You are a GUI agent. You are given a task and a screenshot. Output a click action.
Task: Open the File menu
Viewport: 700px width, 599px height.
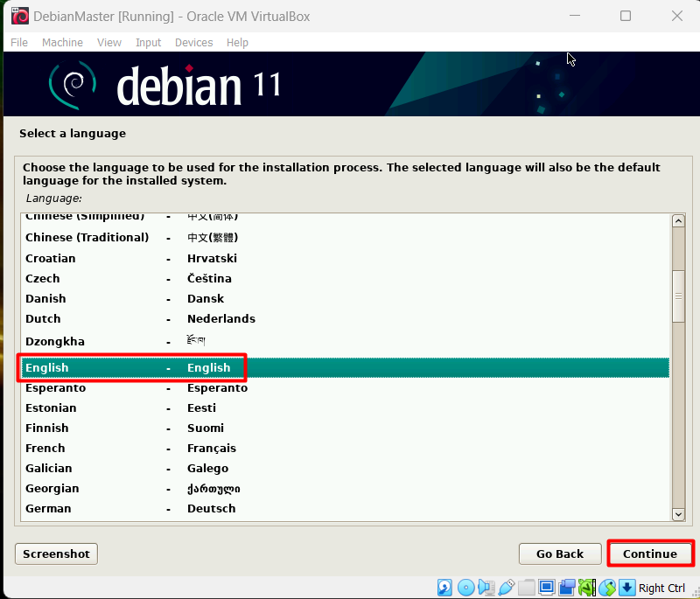coord(19,42)
